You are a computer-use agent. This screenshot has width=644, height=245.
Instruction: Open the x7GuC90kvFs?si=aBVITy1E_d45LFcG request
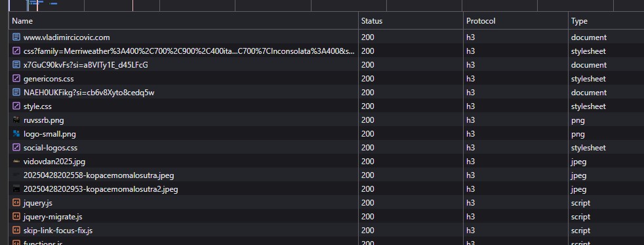[x=86, y=65]
